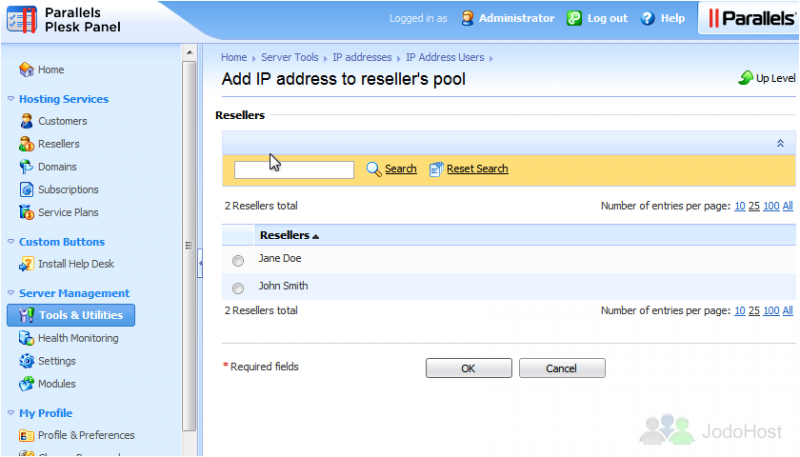Click the Parallels Plesk Panel logo icon
Viewport: 800px width, 457px height.
tap(22, 20)
